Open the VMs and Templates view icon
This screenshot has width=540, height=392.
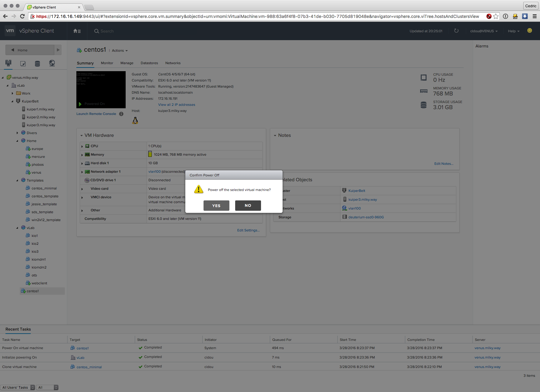(23, 63)
